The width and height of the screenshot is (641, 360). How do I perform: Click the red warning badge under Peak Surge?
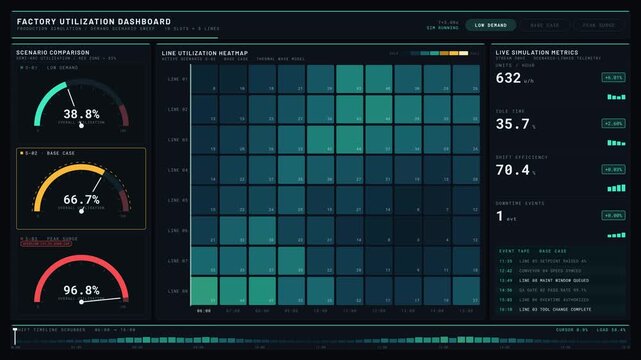[46, 244]
